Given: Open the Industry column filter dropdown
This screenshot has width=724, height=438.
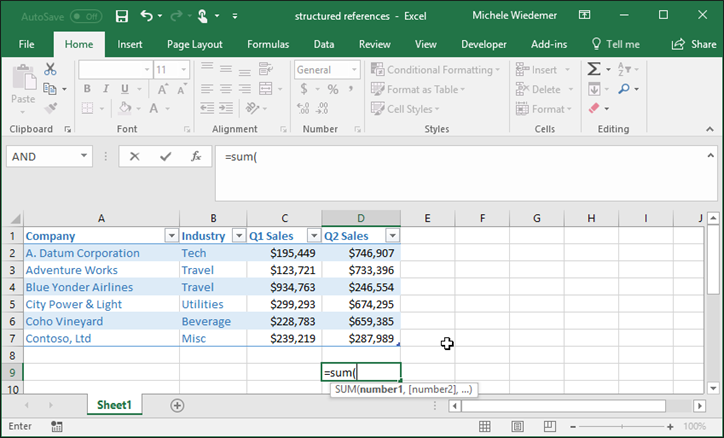Looking at the screenshot, I should pos(239,236).
